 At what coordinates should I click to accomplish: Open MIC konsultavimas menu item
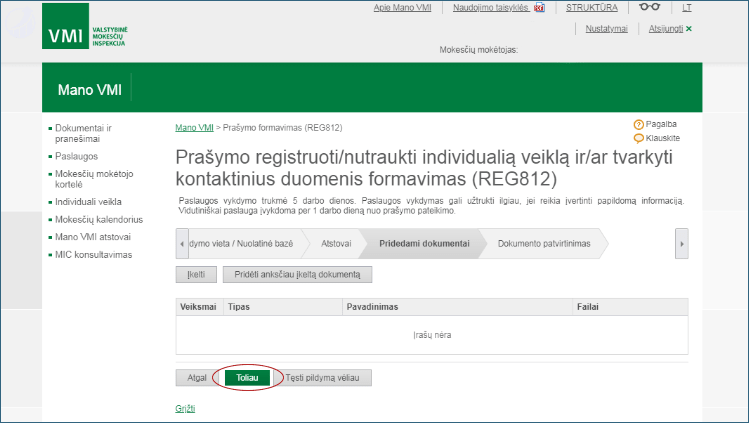tap(93, 254)
